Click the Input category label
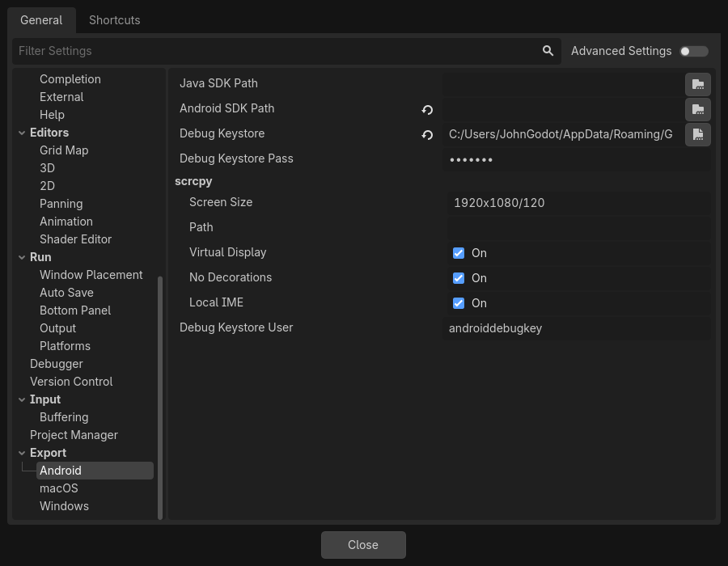 pos(45,399)
